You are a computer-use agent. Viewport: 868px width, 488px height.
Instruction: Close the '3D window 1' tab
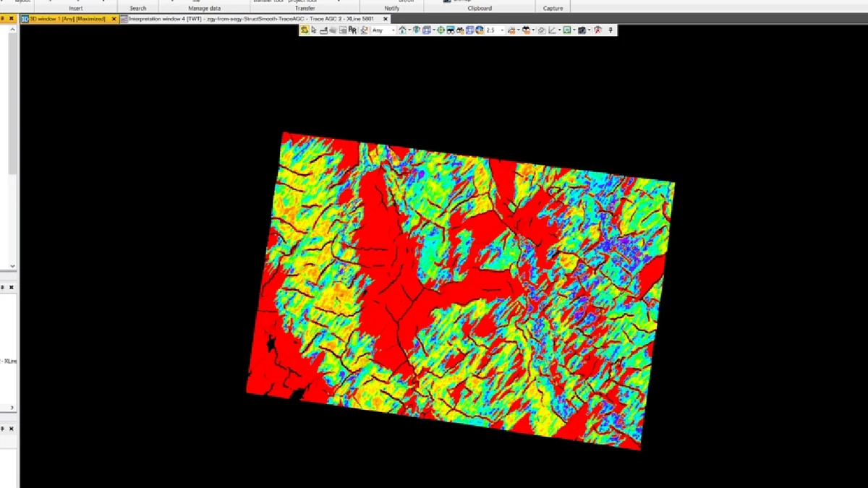click(x=114, y=19)
